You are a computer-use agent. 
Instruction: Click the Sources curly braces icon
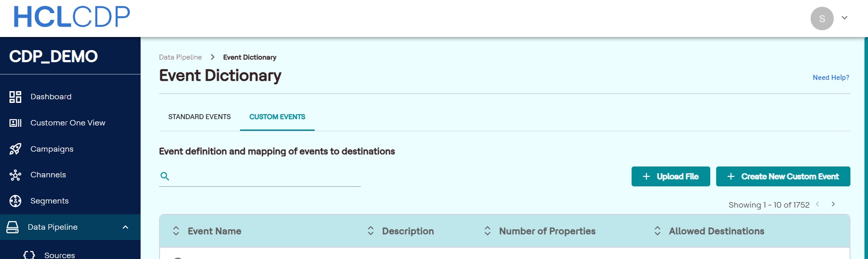tap(29, 255)
